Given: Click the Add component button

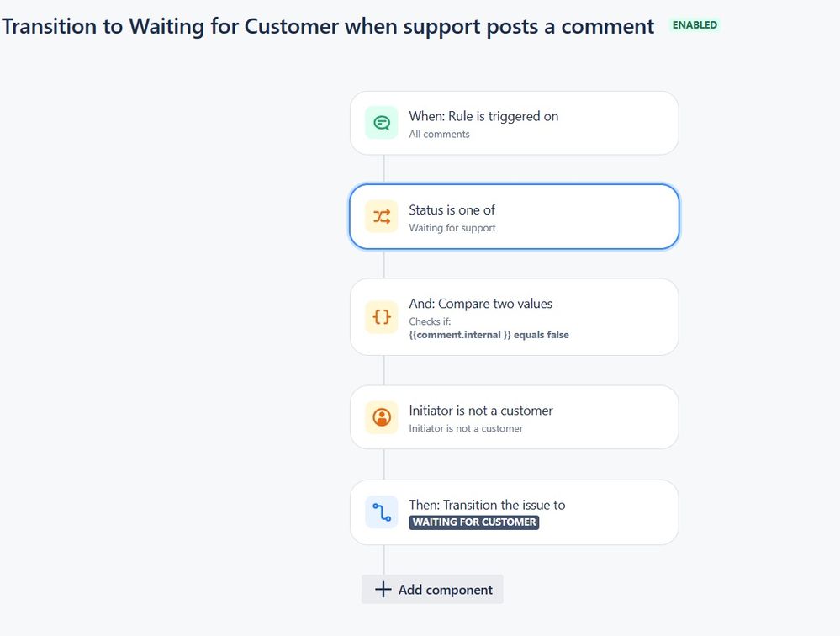Looking at the screenshot, I should (432, 590).
